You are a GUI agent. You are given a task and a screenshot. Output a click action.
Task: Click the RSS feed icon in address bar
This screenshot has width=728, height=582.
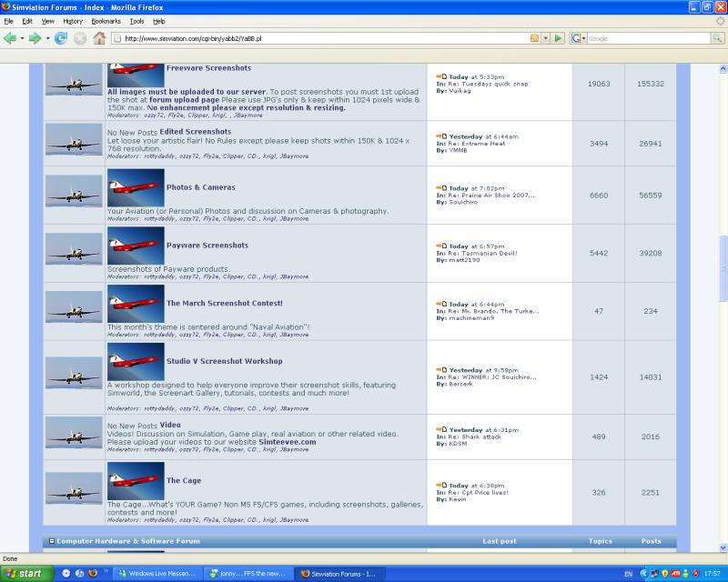tap(534, 38)
